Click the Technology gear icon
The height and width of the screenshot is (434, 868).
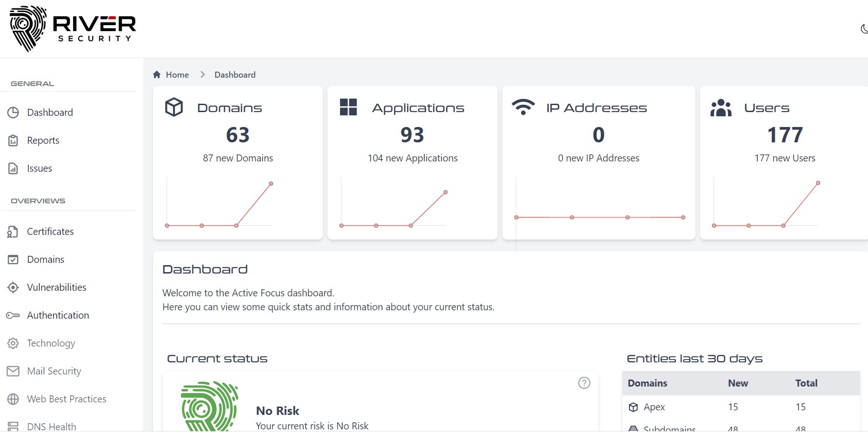tap(13, 343)
